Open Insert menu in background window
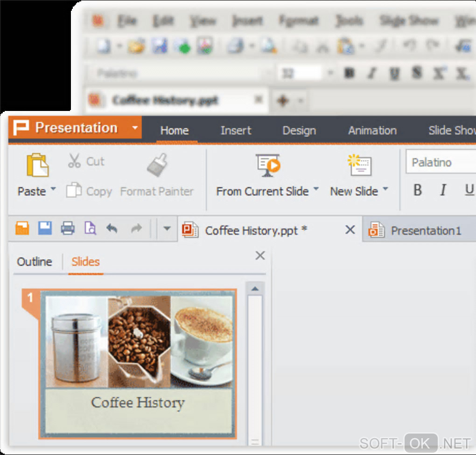 247,21
